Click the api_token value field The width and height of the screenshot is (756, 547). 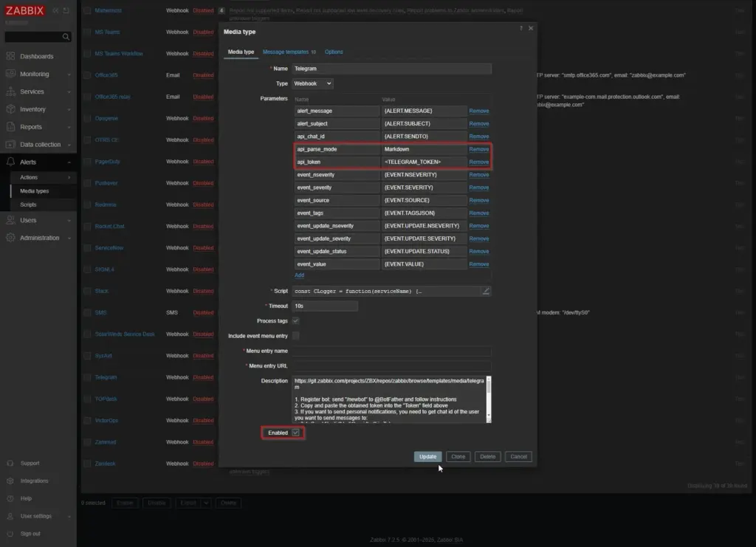tap(425, 162)
